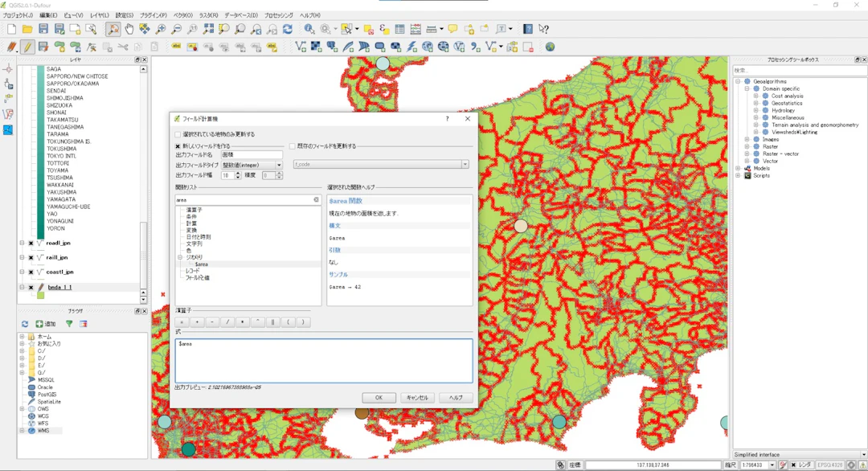Click the Add Delimited Text Layer comma icon
This screenshot has height=471, width=868.
pos(475,47)
